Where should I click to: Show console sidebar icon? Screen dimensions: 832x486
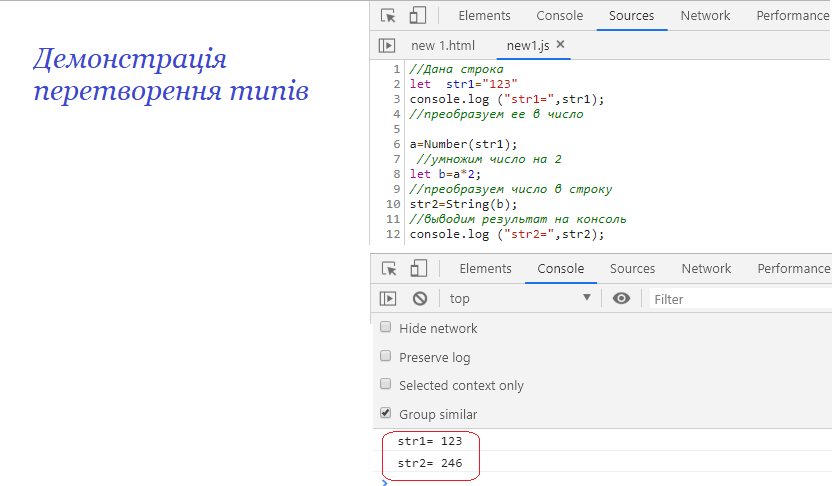click(x=387, y=298)
